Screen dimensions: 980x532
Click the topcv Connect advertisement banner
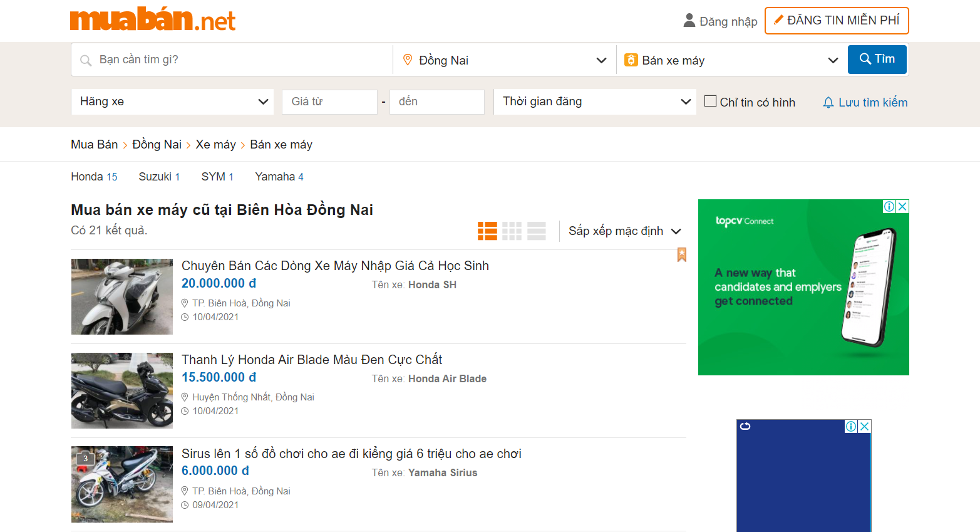tap(803, 288)
